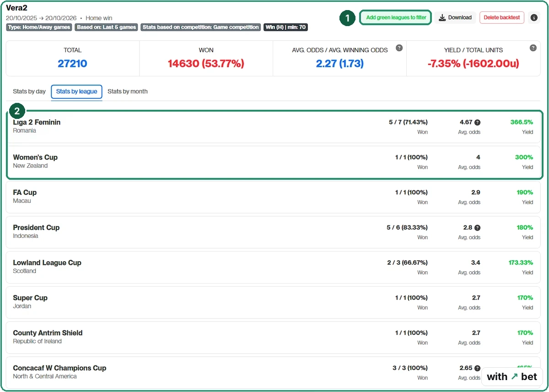Image resolution: width=549 pixels, height=392 pixels.
Task: Select the President Cup league name
Action: pos(36,228)
